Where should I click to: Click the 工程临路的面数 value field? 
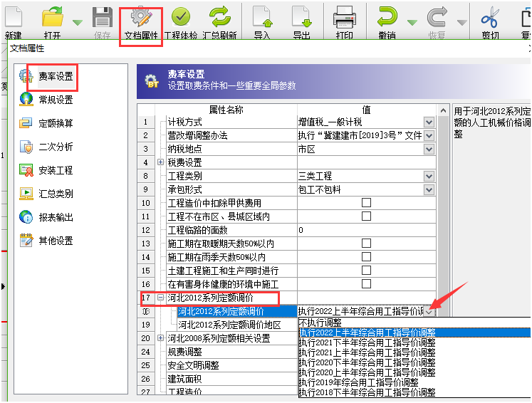(366, 230)
